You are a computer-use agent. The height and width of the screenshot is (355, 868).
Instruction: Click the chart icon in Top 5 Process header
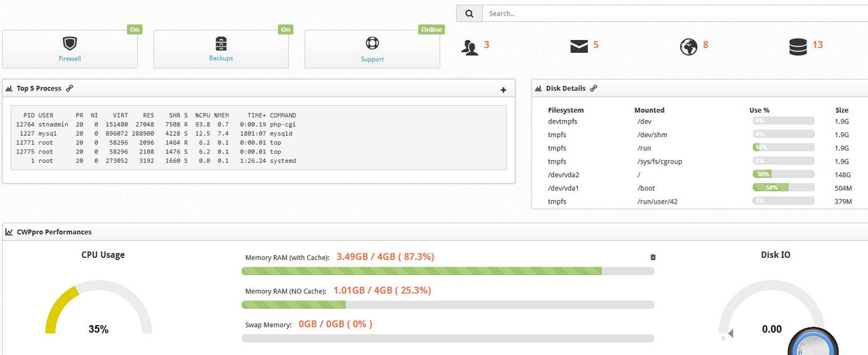[9, 88]
